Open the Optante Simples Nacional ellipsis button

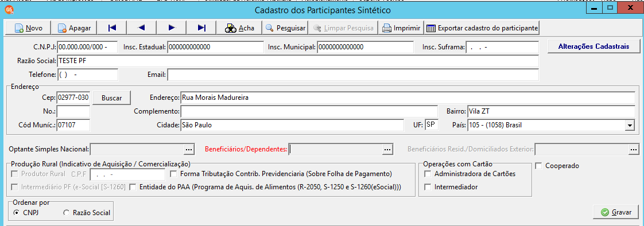(x=189, y=150)
